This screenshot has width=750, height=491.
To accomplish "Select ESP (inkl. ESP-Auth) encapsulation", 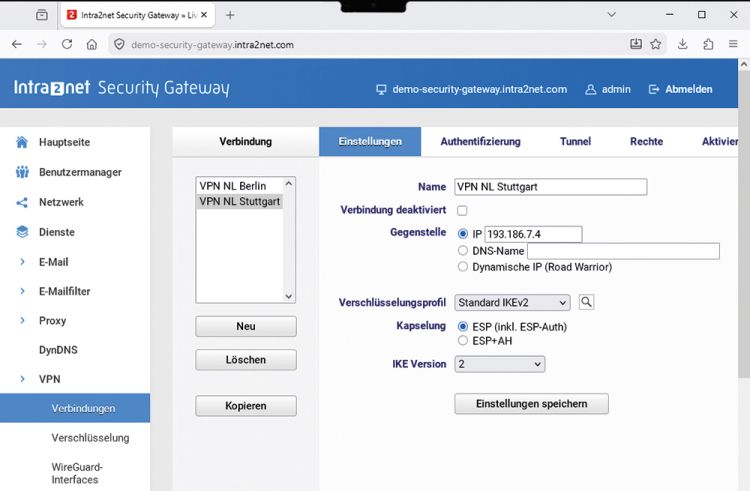I will [463, 327].
